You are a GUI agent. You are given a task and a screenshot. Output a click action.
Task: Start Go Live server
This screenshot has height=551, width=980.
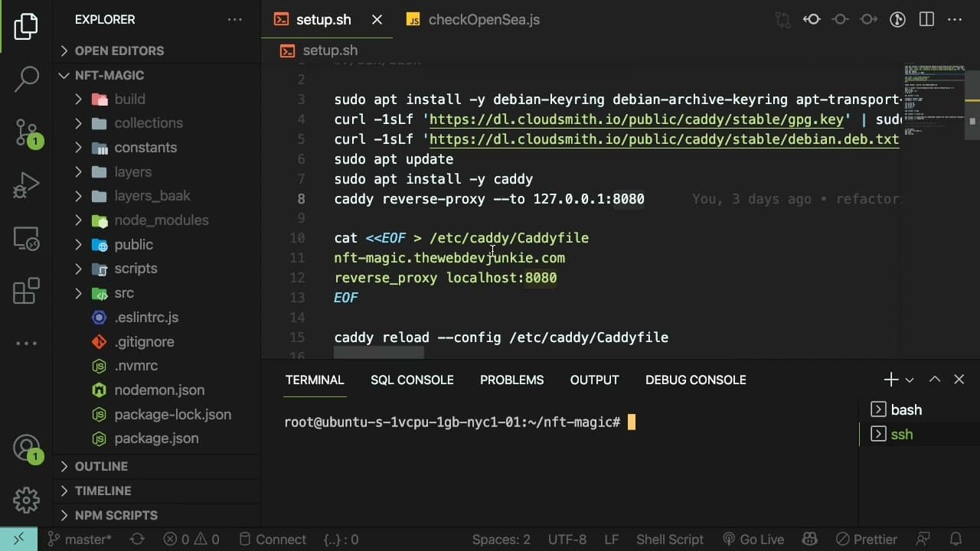[753, 540]
